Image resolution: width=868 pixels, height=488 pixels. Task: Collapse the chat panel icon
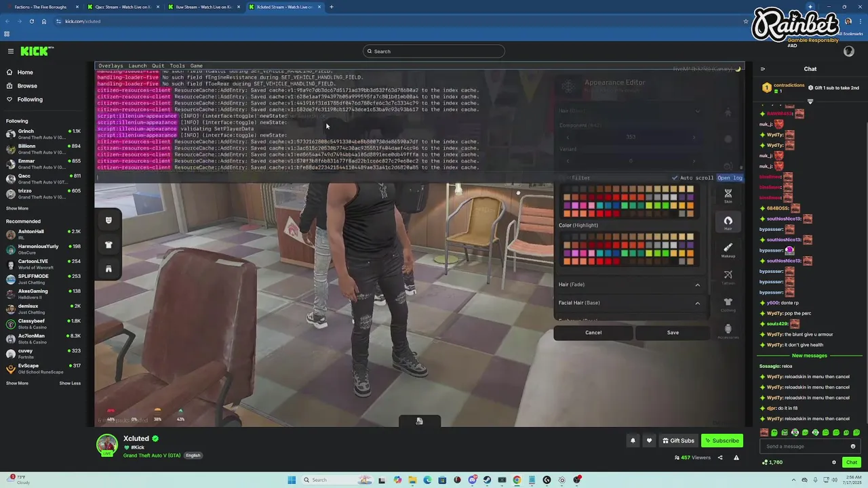762,69
